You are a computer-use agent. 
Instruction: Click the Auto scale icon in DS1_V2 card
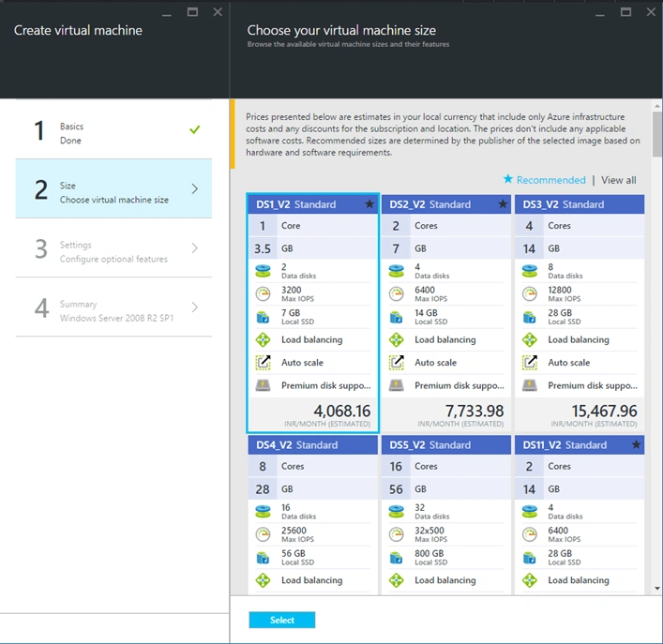point(263,363)
